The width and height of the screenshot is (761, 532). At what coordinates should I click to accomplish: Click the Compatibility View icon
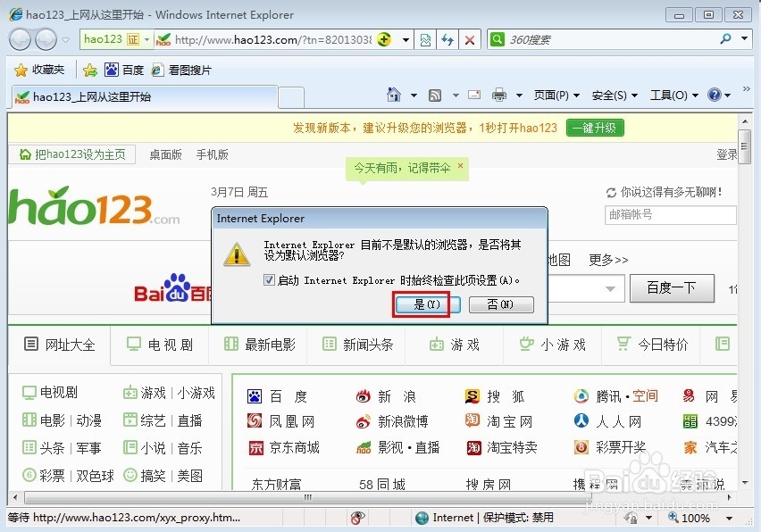426,40
